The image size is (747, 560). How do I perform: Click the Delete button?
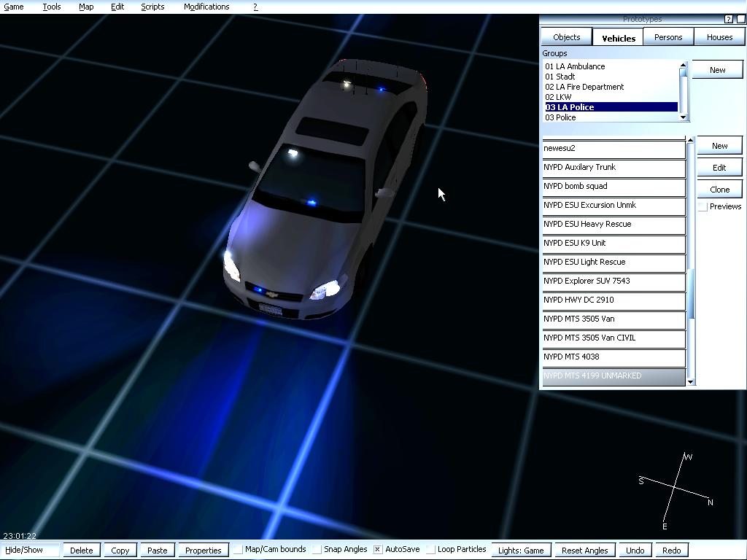(82, 550)
